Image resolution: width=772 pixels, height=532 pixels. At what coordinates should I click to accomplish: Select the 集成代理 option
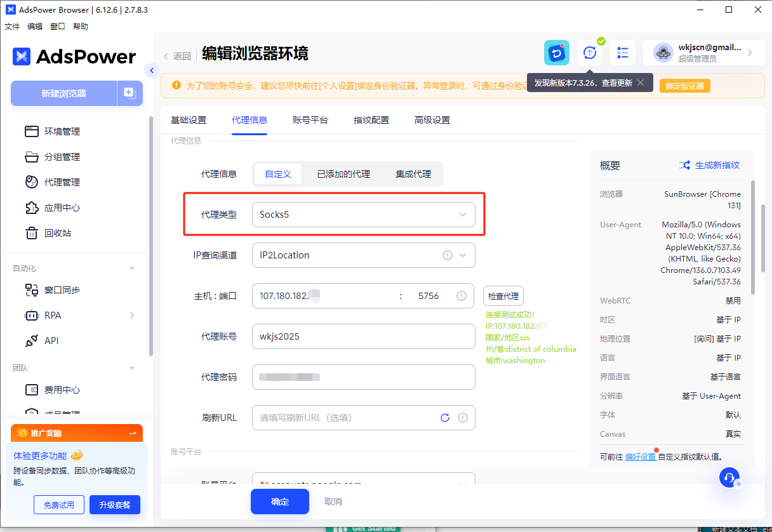pos(413,174)
